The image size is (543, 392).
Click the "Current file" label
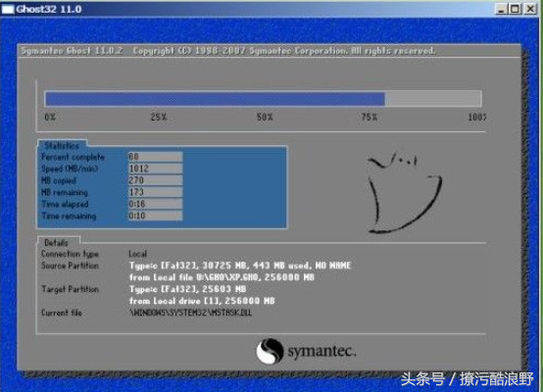62,313
